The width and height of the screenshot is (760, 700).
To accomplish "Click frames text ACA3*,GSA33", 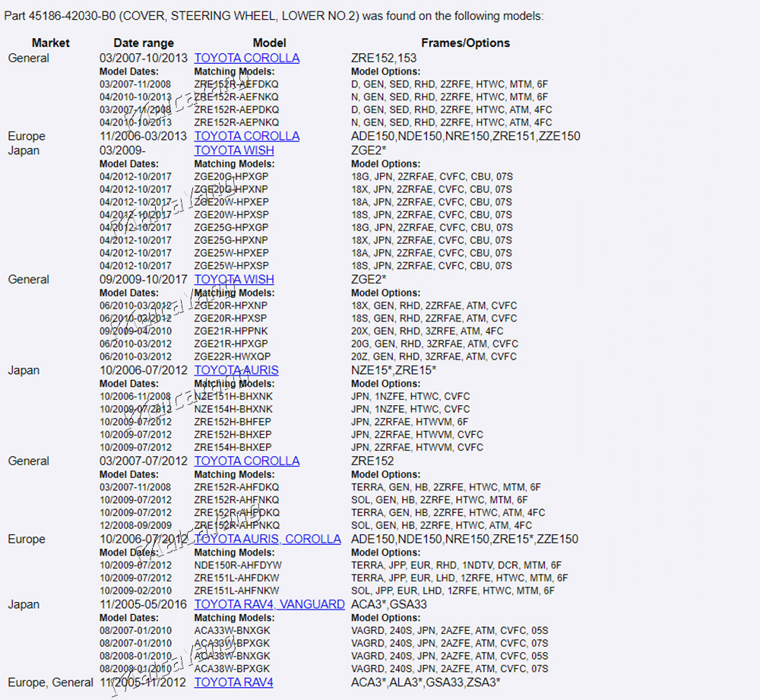I will pos(388,604).
